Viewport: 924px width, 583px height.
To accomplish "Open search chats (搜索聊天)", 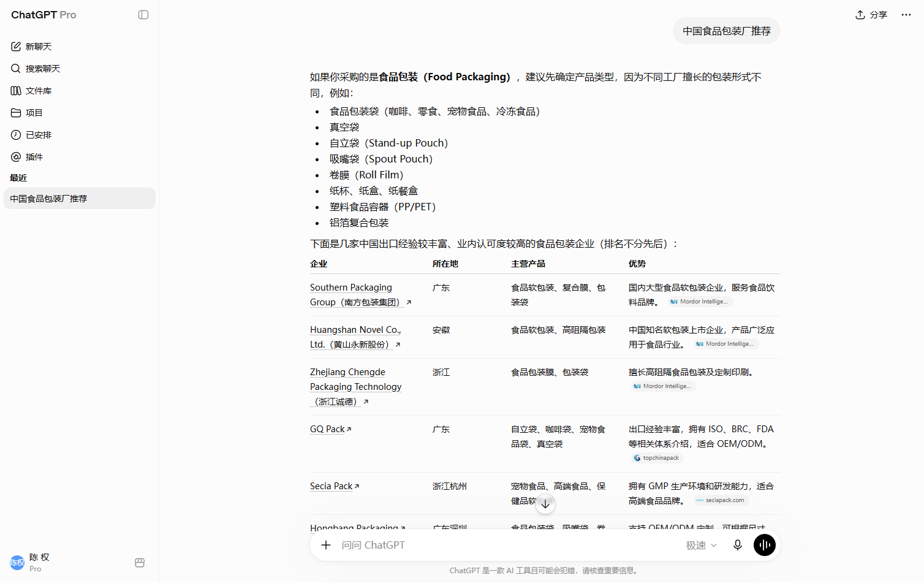I will [80, 69].
